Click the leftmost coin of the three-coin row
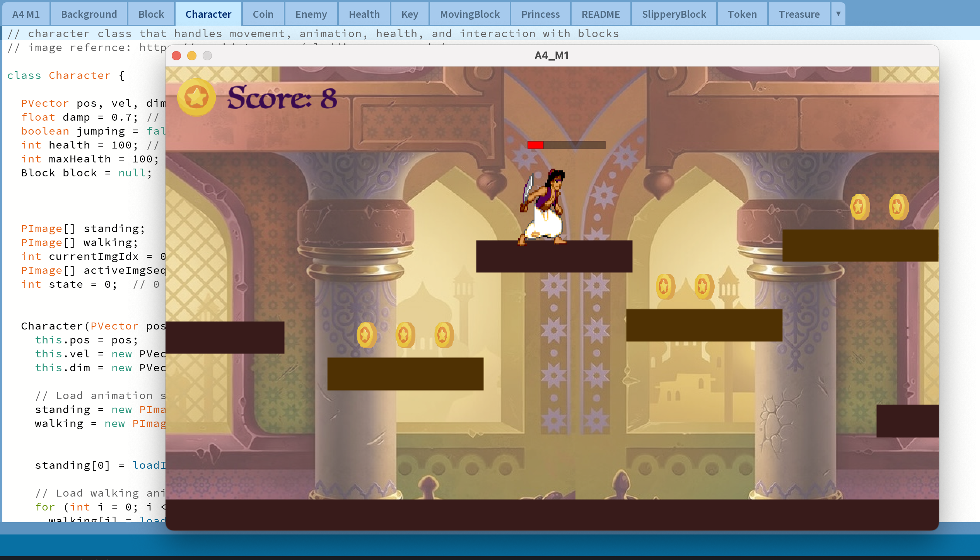 (x=365, y=335)
